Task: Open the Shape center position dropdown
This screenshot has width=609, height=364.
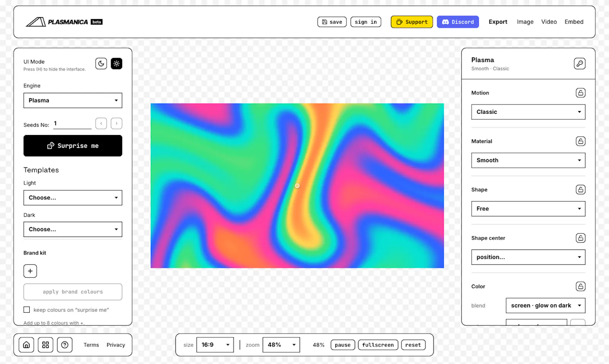Action: point(528,257)
